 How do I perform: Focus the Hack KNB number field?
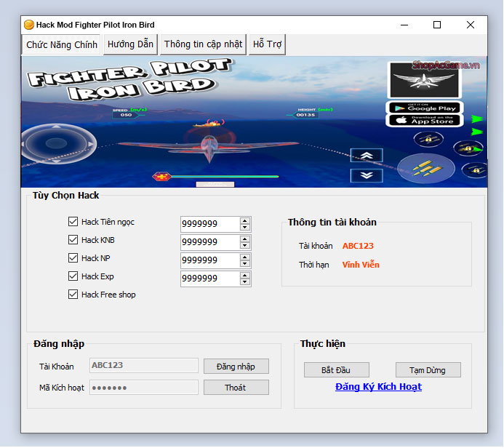pyautogui.click(x=210, y=242)
